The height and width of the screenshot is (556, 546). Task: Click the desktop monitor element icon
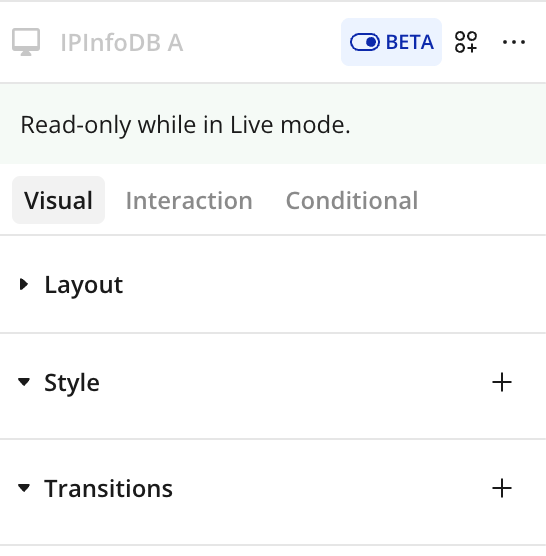pyautogui.click(x=26, y=42)
